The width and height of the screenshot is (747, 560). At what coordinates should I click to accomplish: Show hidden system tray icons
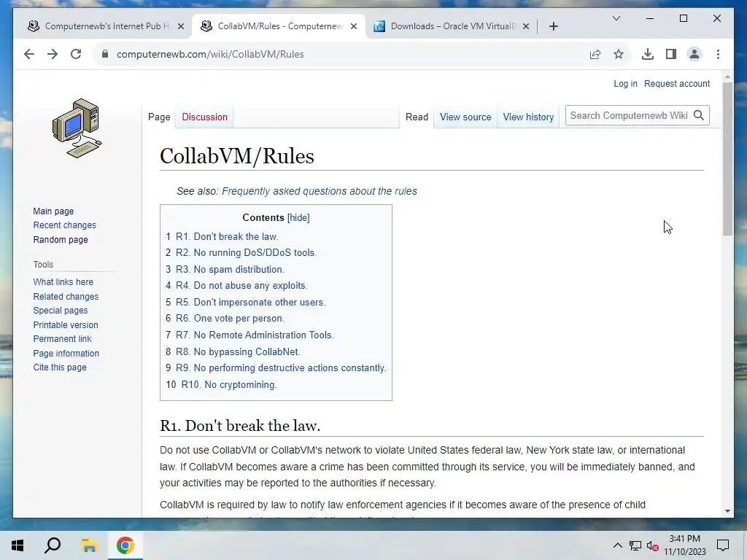point(617,545)
